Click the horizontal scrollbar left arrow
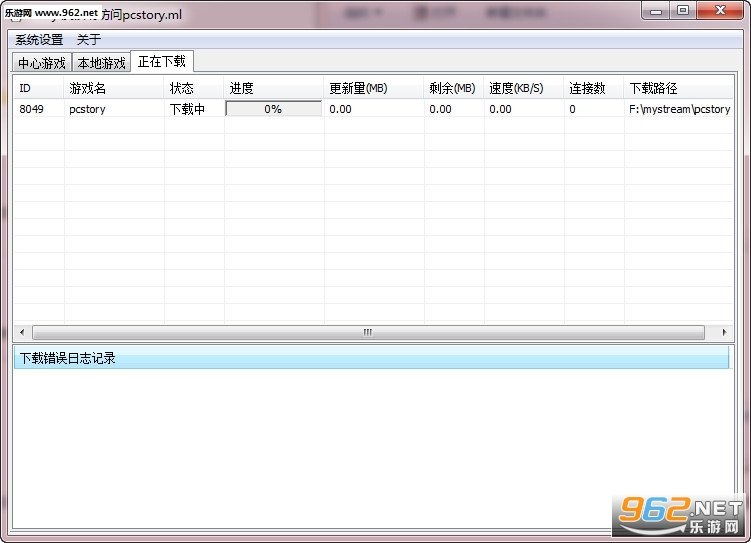 tap(22, 332)
